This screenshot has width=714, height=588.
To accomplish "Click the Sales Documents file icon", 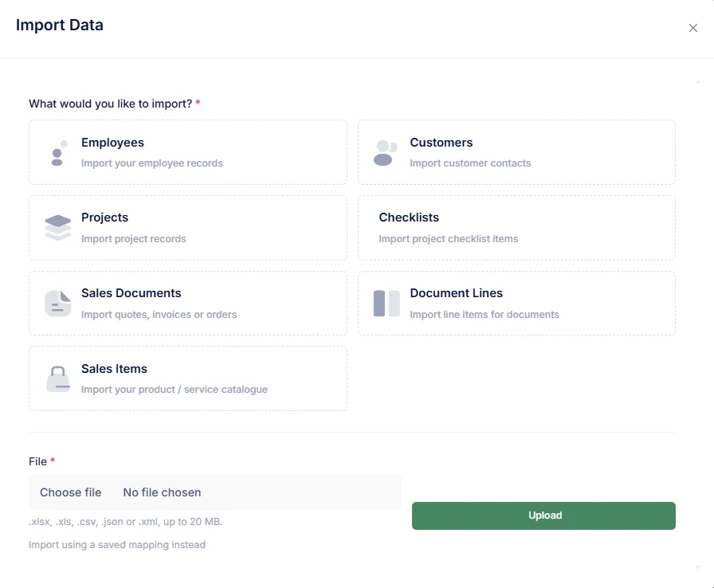I will pos(58,303).
